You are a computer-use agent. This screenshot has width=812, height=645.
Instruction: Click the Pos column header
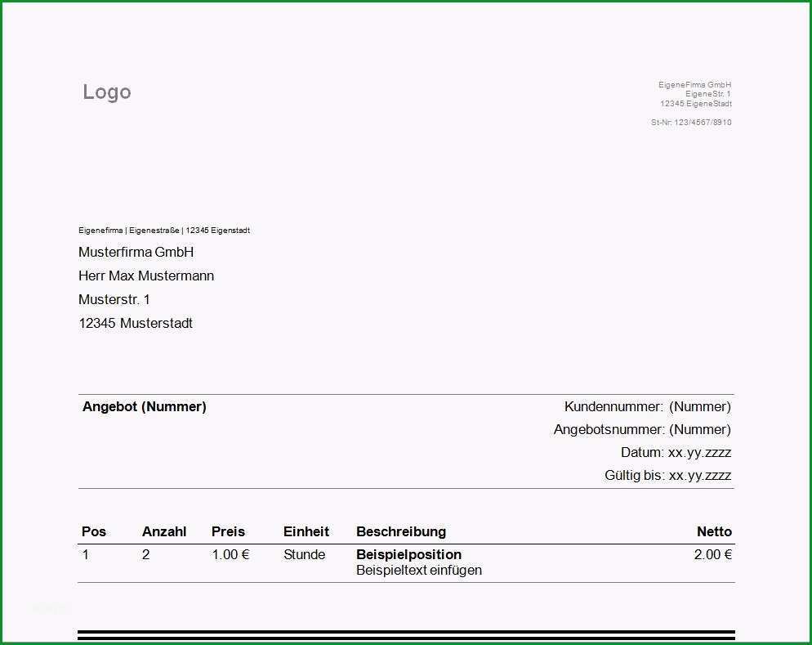point(94,531)
